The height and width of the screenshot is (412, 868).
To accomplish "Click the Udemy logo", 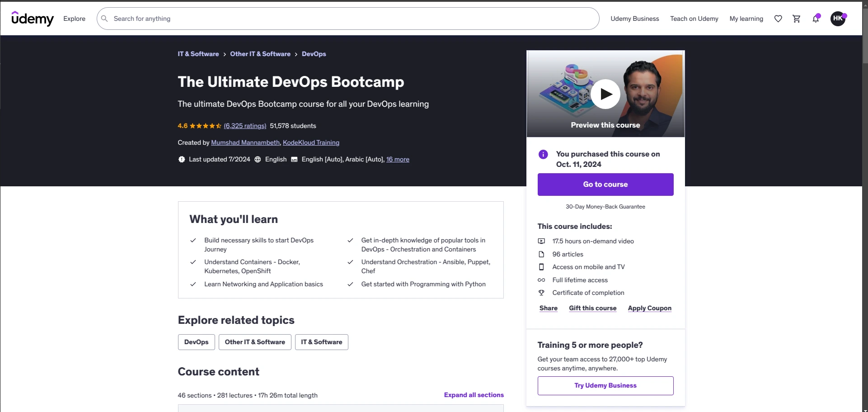I will pos(32,19).
